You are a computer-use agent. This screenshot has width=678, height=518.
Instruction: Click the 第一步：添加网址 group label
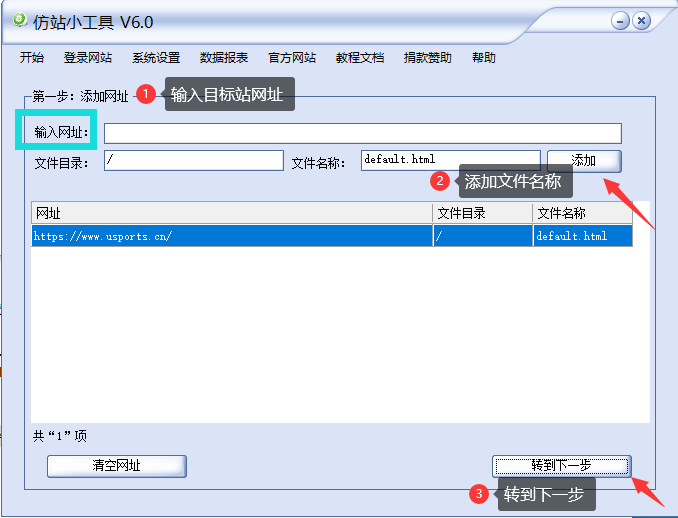pos(80,96)
